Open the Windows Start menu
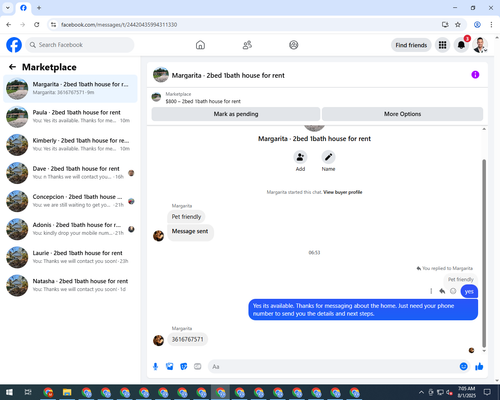The height and width of the screenshot is (400, 500). tap(9, 392)
